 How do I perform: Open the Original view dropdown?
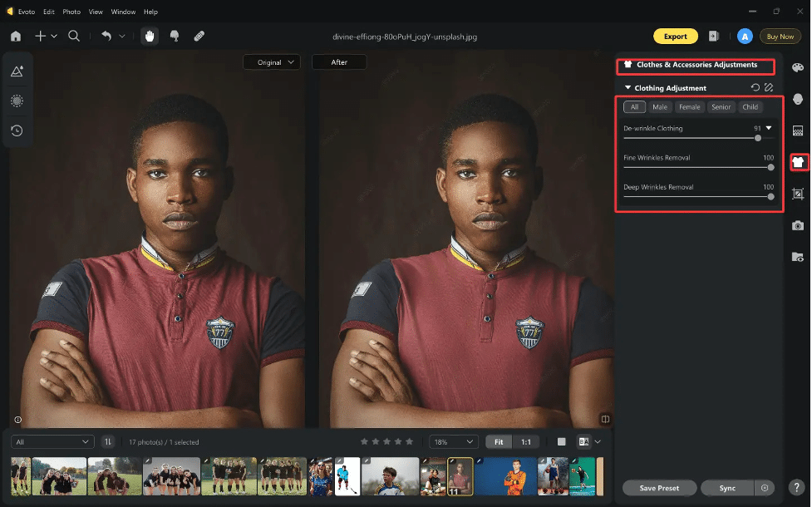(272, 62)
